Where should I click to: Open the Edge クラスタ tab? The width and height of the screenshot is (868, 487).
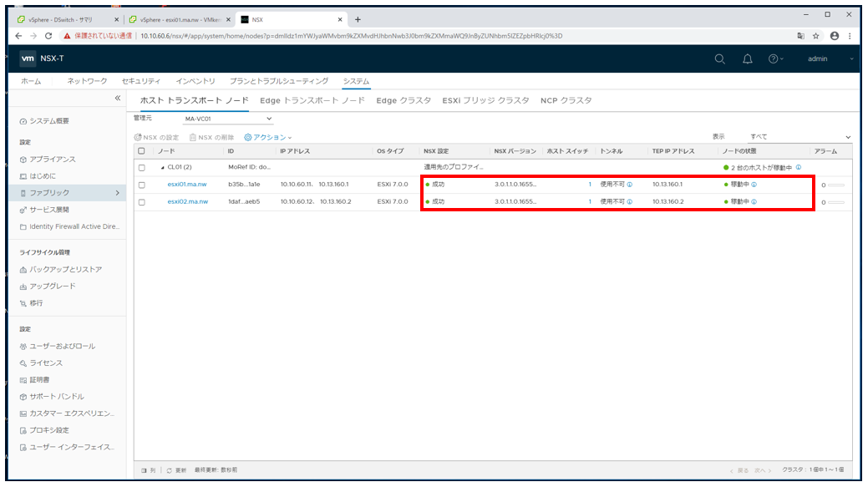[404, 101]
